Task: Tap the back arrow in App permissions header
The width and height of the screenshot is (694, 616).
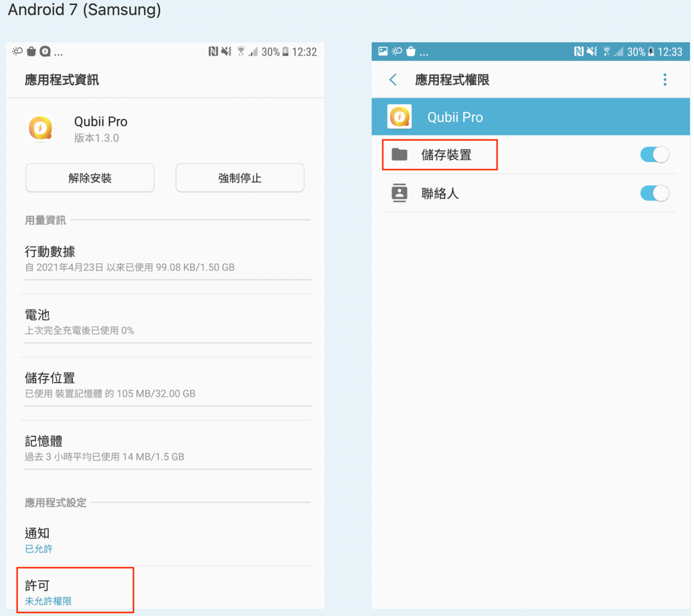Action: click(393, 80)
